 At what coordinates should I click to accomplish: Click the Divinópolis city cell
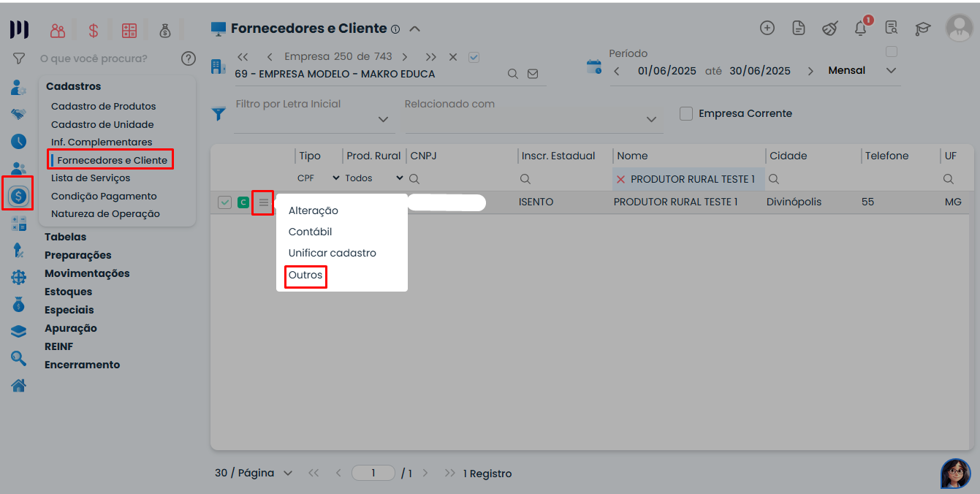(794, 202)
